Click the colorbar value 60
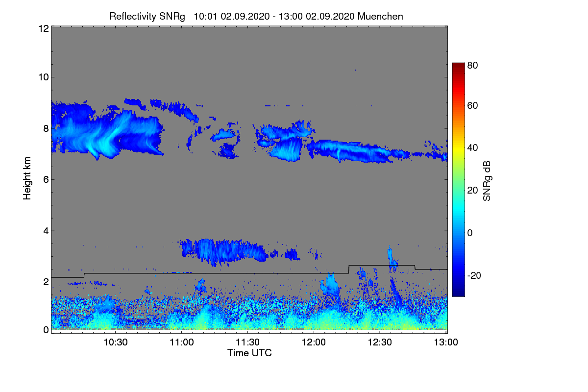This screenshot has width=588, height=392. [473, 105]
